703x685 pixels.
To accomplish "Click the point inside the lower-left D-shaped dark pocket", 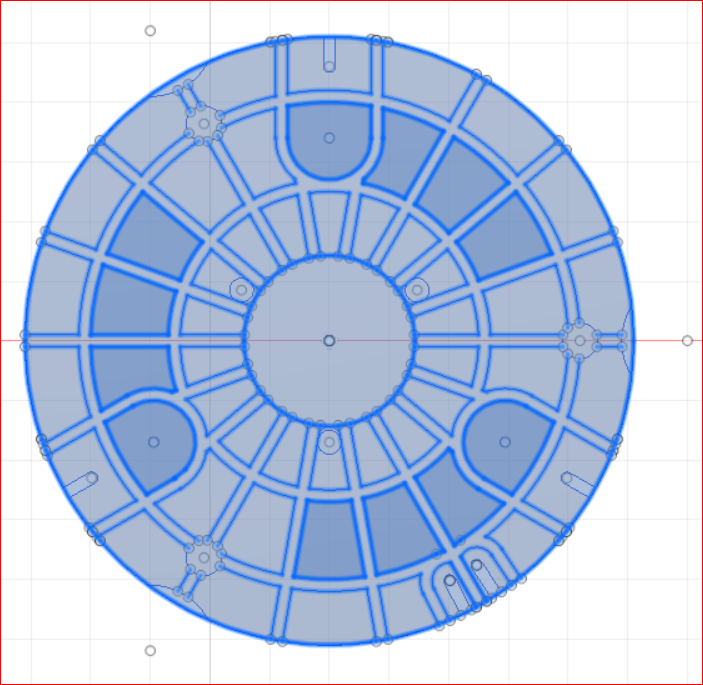I will (154, 442).
